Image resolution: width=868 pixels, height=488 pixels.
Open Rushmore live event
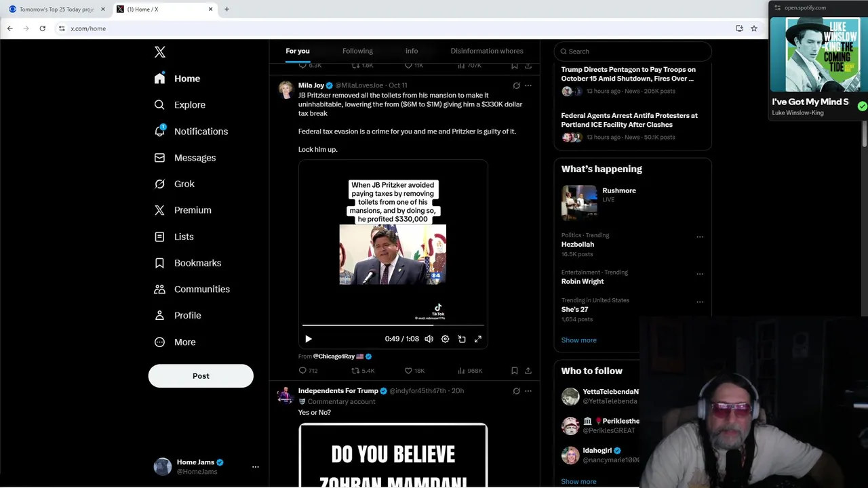pyautogui.click(x=619, y=191)
